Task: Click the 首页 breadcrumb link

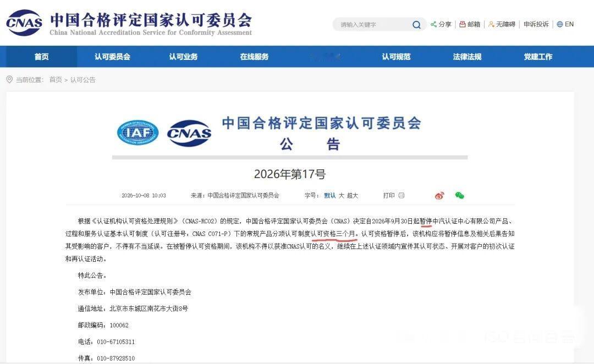Action: tap(56, 80)
